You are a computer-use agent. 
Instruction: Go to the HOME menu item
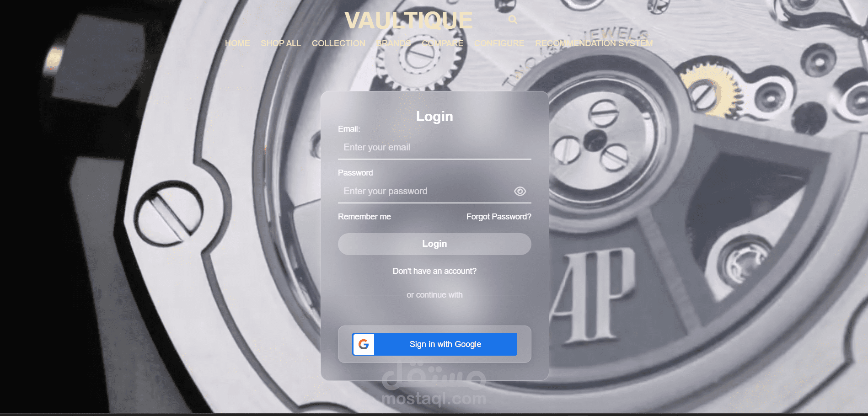237,43
